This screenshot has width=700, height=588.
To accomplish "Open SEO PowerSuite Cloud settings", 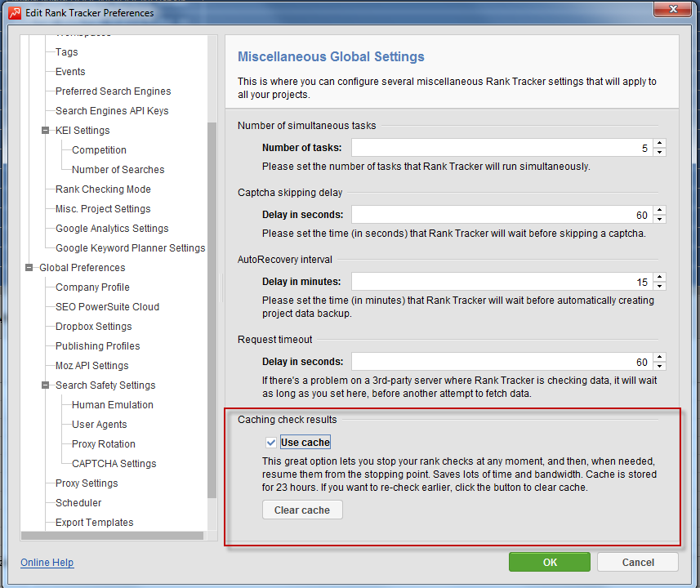I will coord(107,307).
